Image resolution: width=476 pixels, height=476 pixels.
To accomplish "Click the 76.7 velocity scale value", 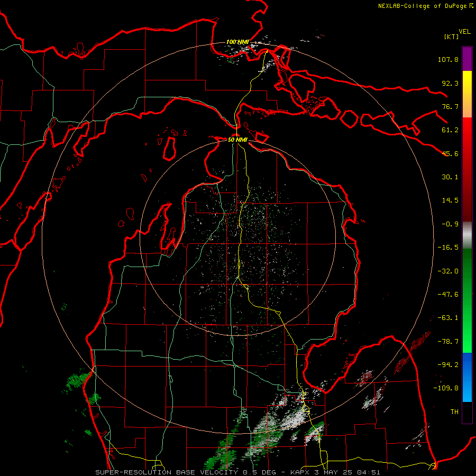I will (x=450, y=106).
